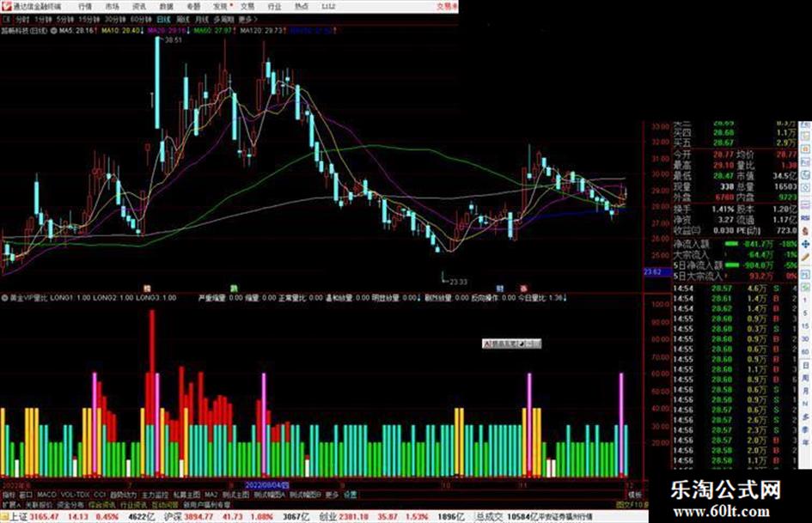The image size is (812, 523).
Task: Click the 5日净流入额 row in quote panel
Action: [x=735, y=265]
